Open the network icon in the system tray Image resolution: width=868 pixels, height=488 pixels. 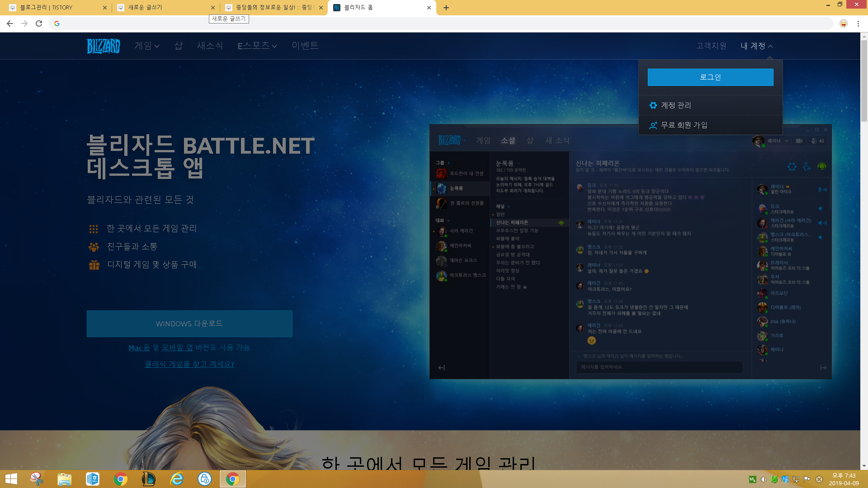click(x=796, y=479)
